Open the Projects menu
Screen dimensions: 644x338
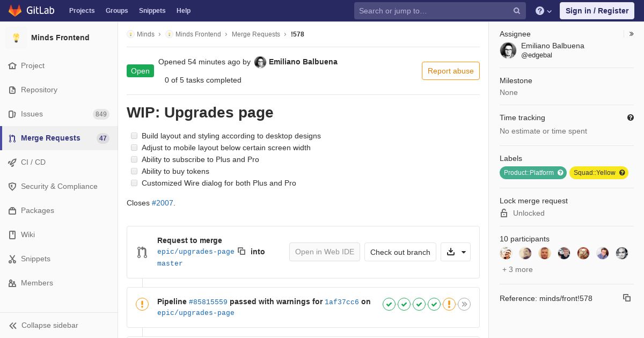click(82, 11)
